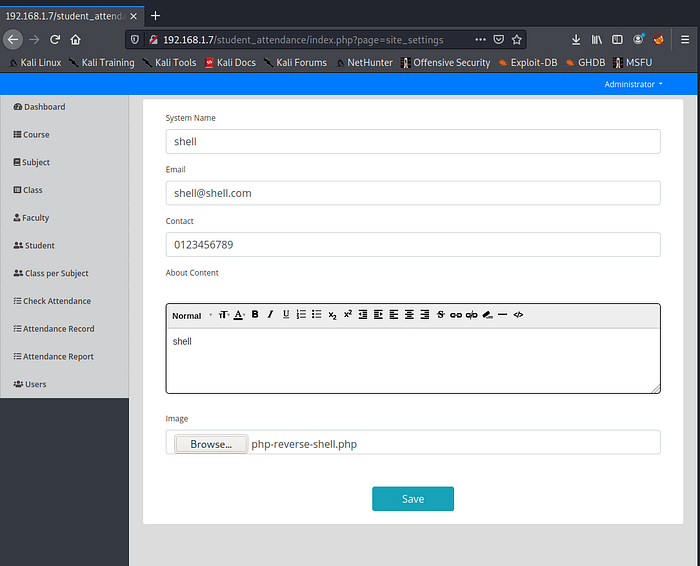Reload the current page
The image size is (700, 566).
pyautogui.click(x=55, y=40)
